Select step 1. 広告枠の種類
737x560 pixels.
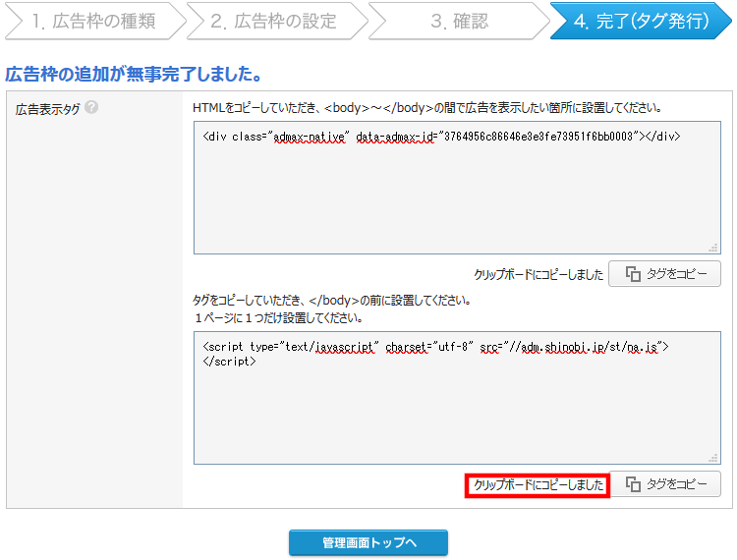point(95,22)
